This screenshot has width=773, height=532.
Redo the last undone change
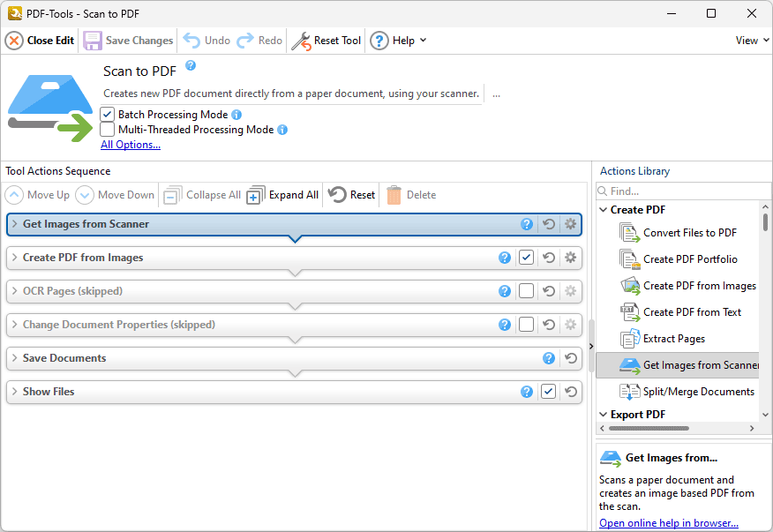(x=259, y=41)
